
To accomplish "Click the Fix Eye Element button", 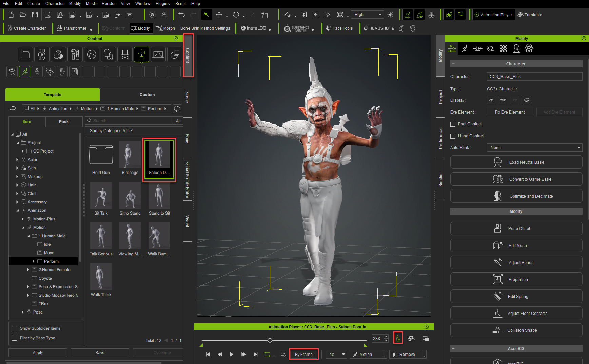I will (510, 112).
